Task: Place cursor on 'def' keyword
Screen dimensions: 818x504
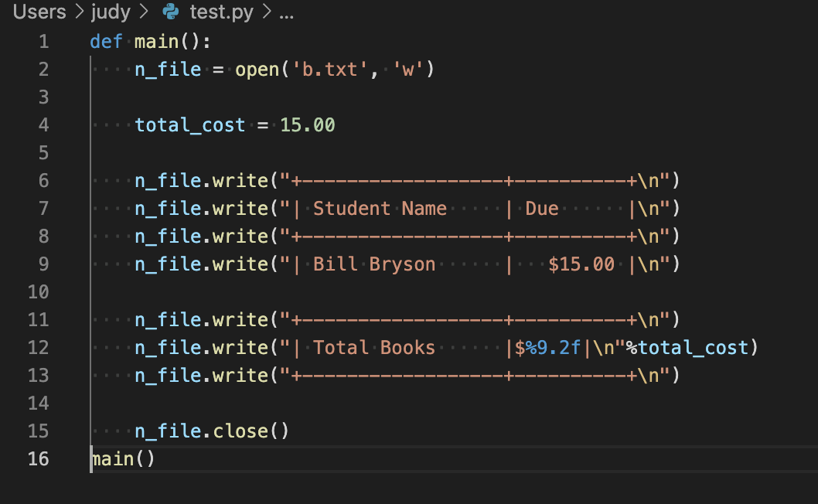Action: pos(106,42)
